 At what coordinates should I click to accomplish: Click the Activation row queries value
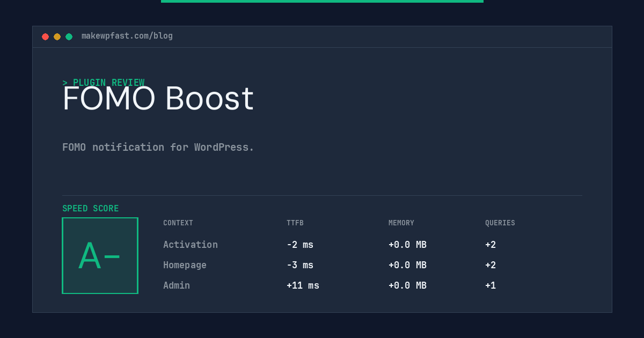(x=491, y=245)
